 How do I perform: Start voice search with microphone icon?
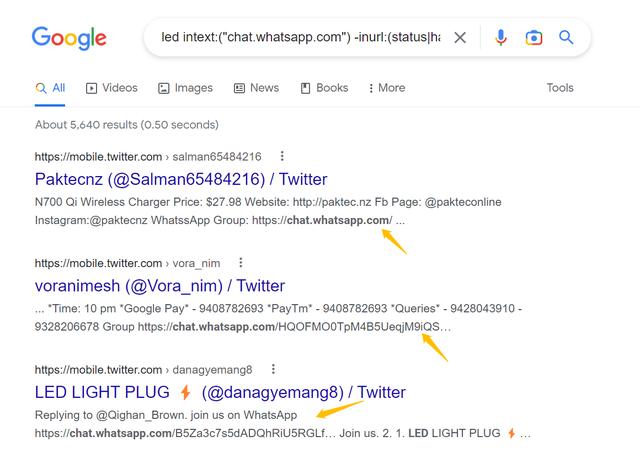[501, 38]
